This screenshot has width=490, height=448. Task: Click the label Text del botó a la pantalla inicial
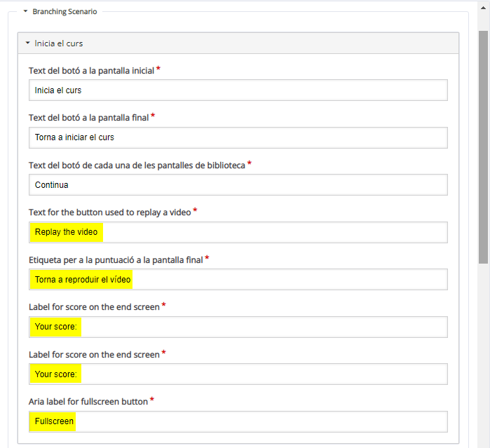point(91,71)
